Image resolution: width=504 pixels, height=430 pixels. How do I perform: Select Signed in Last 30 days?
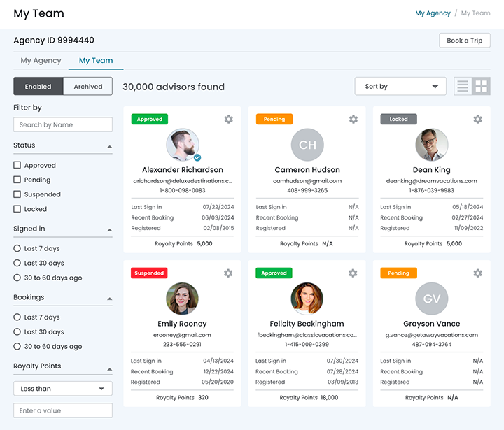17,264
